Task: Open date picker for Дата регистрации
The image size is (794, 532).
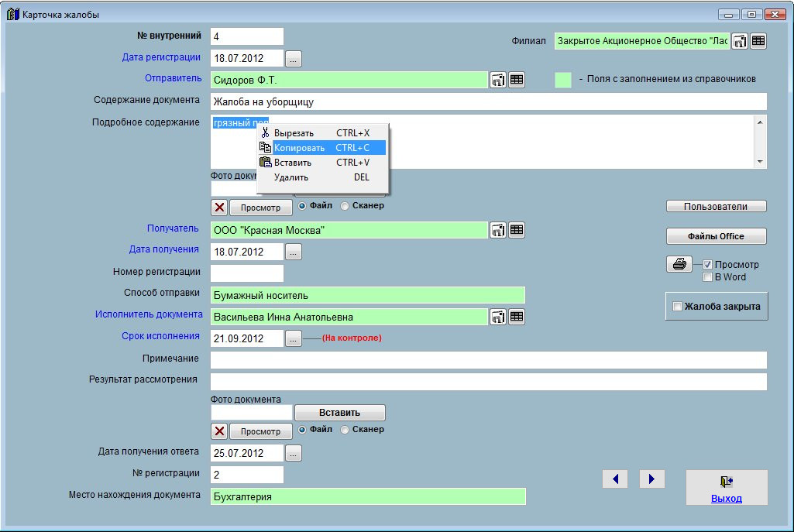Action: [294, 58]
